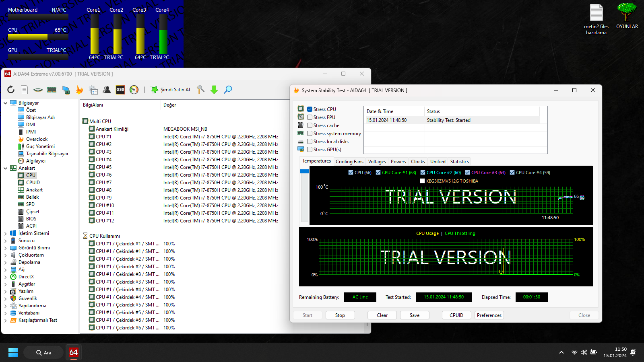Image resolution: width=644 pixels, height=362 pixels.
Task: Click the keys license icon in toolbar
Action: point(200,90)
